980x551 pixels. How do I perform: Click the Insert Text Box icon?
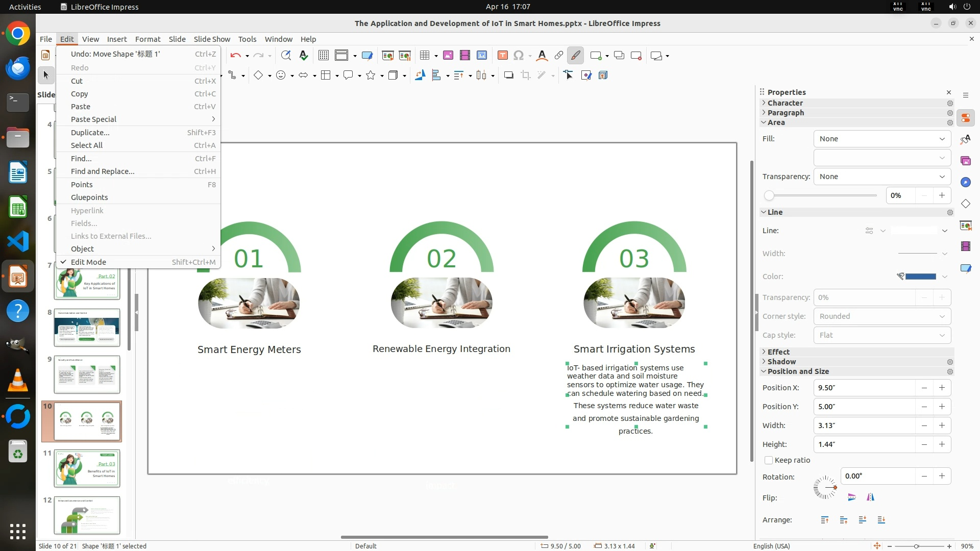click(502, 56)
